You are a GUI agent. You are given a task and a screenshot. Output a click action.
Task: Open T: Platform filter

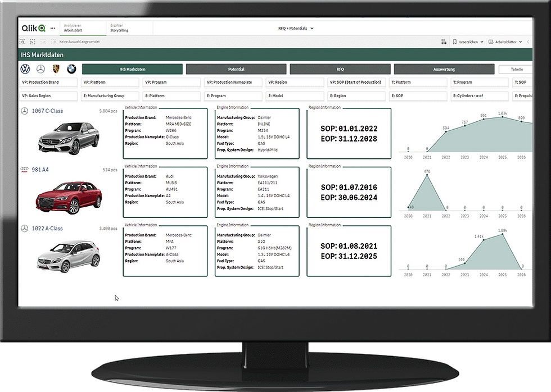418,82
